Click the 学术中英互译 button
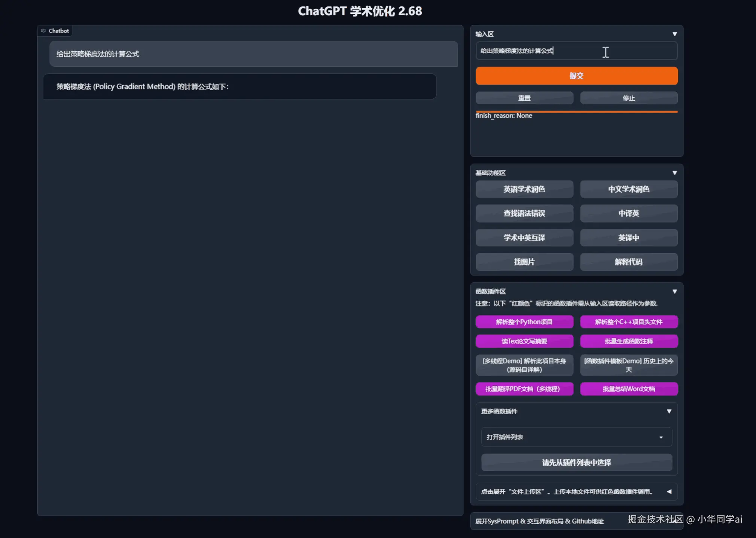This screenshot has height=538, width=756. pos(524,238)
